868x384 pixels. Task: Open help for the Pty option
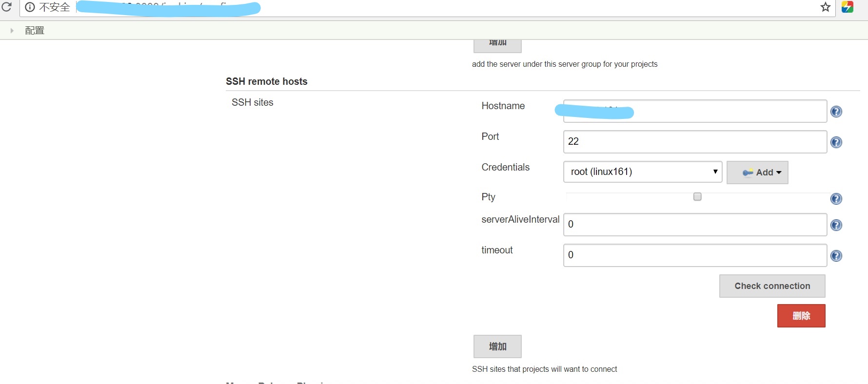pyautogui.click(x=836, y=199)
